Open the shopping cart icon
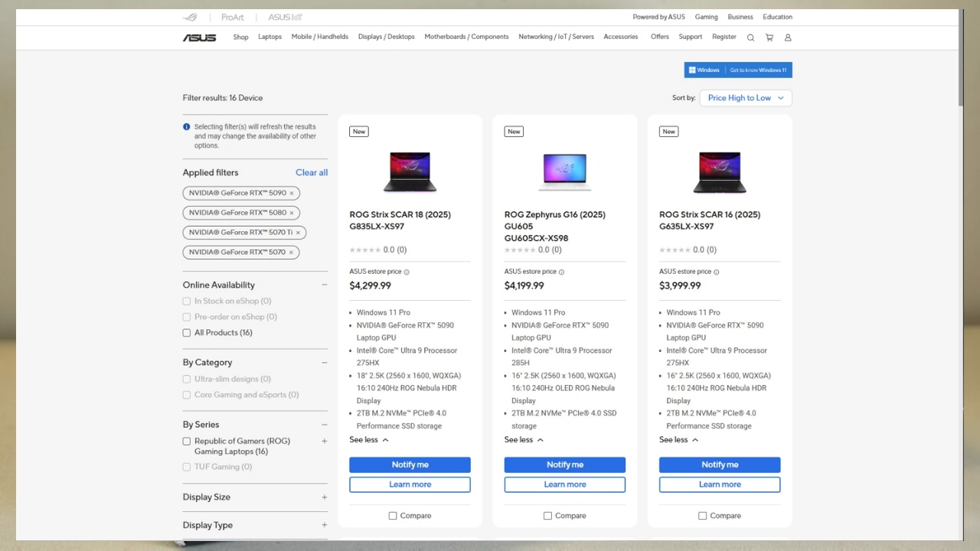Image resolution: width=980 pixels, height=551 pixels. [769, 37]
